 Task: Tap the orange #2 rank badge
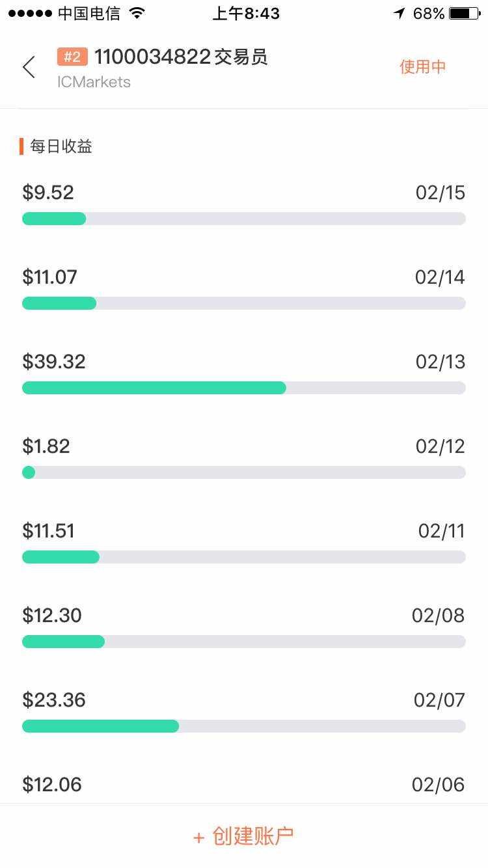coord(72,57)
